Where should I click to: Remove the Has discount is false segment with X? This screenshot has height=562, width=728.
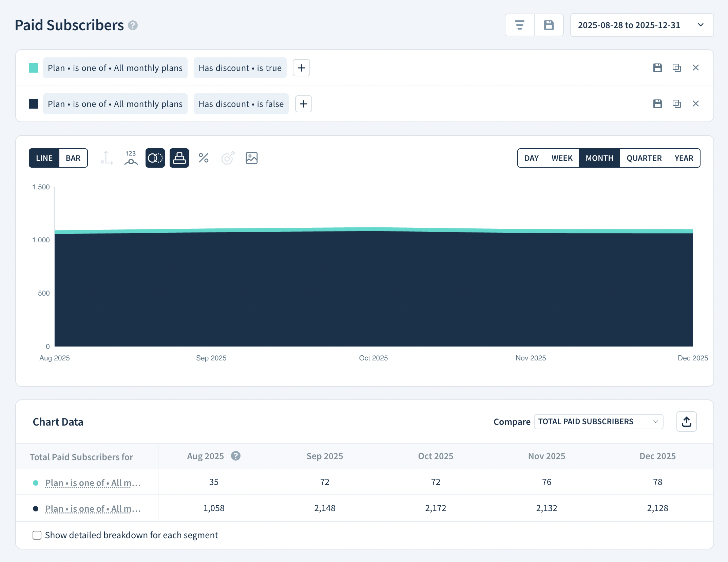click(x=696, y=104)
